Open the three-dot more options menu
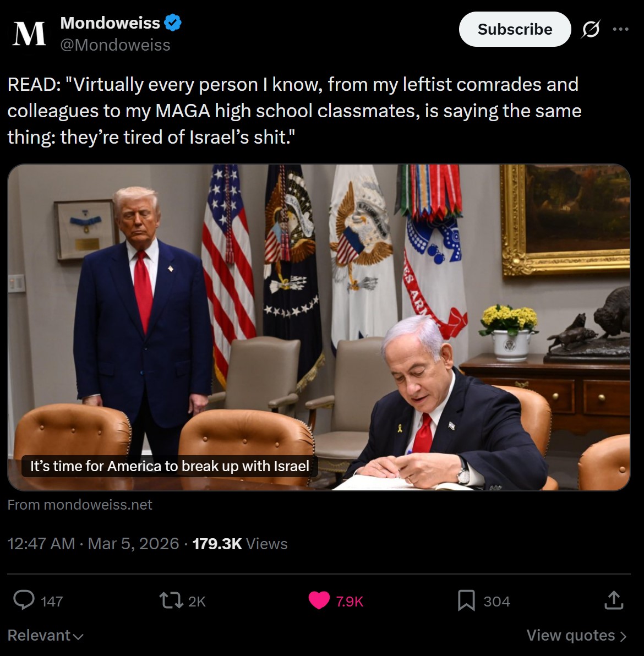Viewport: 644px width, 656px height. point(620,29)
